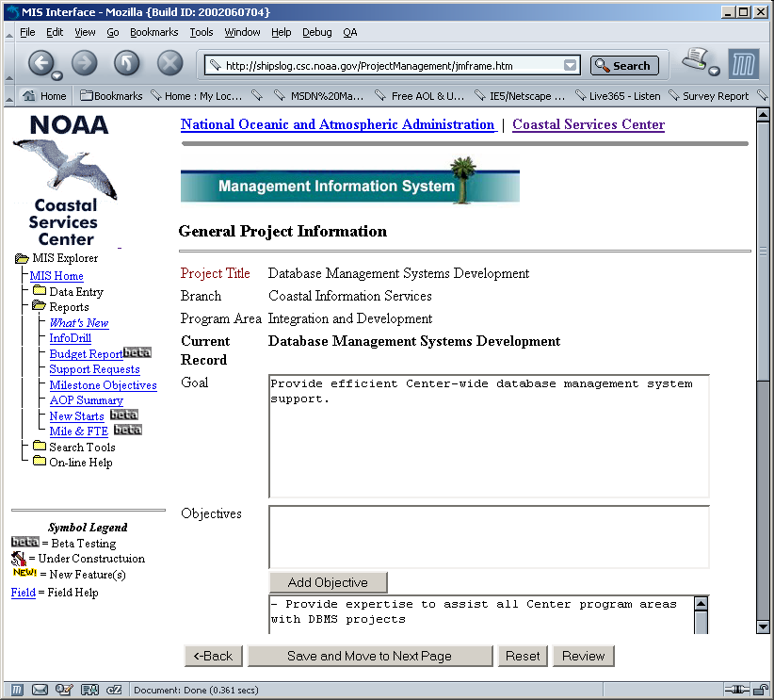Click page scrollbar down arrow
This screenshot has height=700, width=774.
[x=763, y=627]
